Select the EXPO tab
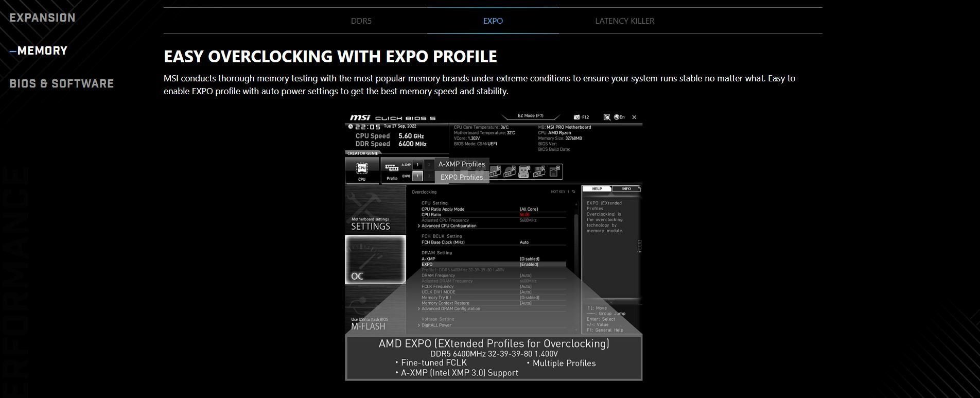Screen dimensions: 980x398 tap(493, 21)
